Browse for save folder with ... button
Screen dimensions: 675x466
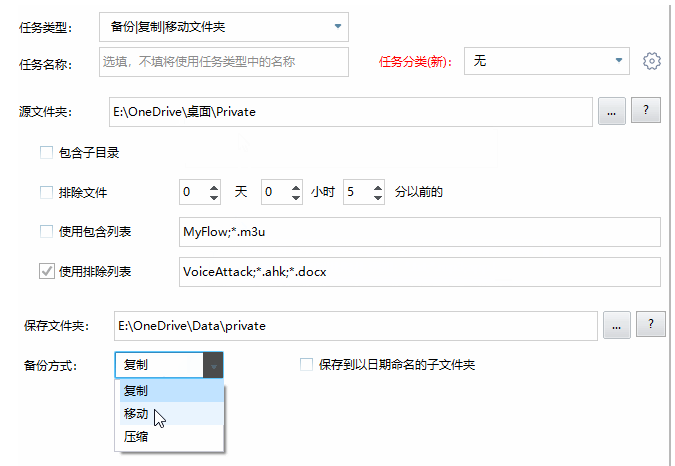click(616, 325)
